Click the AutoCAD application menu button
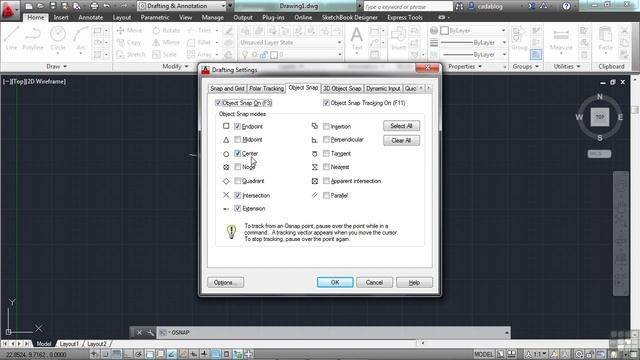This screenshot has width=640, height=360. [9, 10]
